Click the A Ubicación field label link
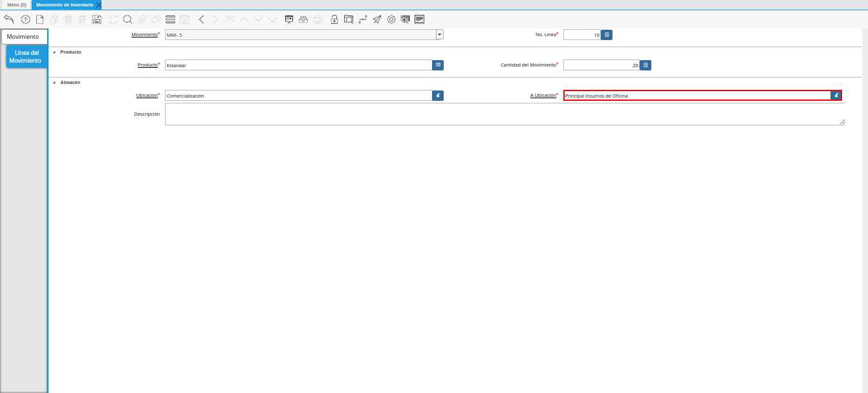Screen dimensions: 868x393 pyautogui.click(x=543, y=95)
